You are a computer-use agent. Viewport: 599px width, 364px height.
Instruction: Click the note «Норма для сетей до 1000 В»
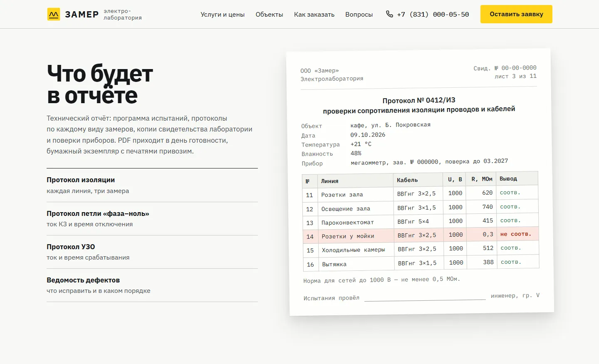[382, 280]
